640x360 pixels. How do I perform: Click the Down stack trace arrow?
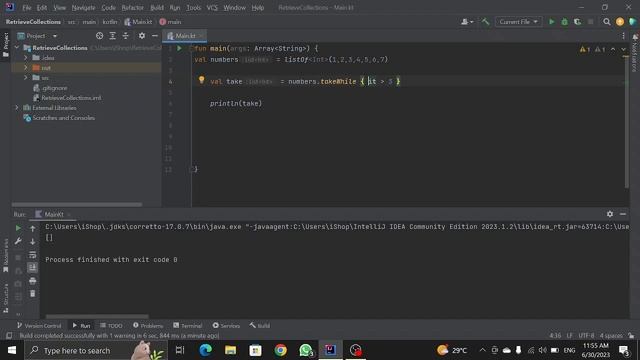coord(33,242)
